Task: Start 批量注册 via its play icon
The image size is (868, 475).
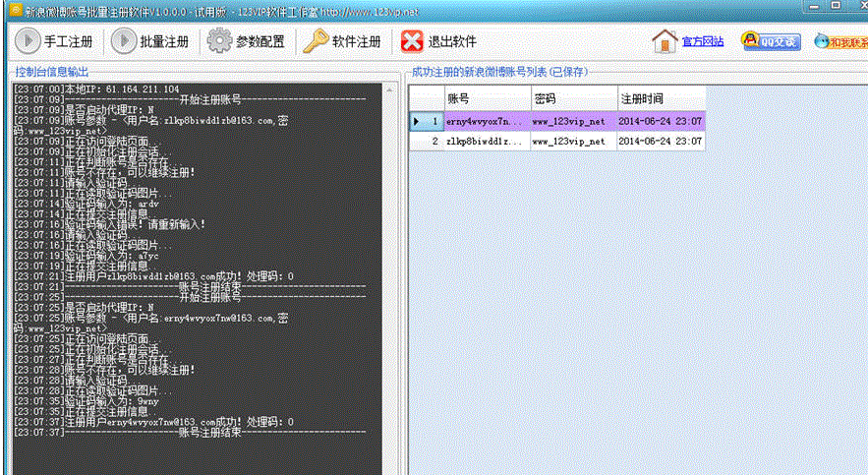Action: 124,41
